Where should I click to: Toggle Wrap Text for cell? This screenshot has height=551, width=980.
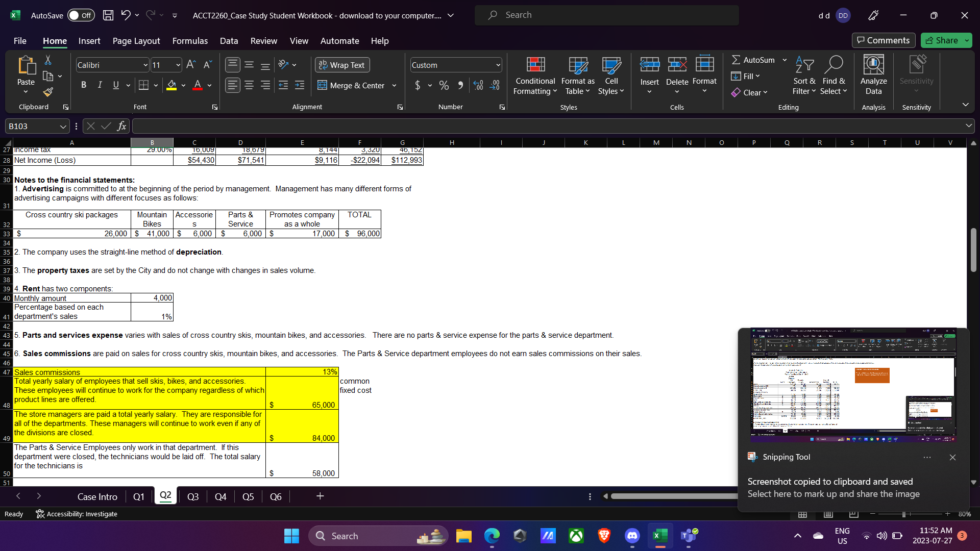tap(342, 65)
